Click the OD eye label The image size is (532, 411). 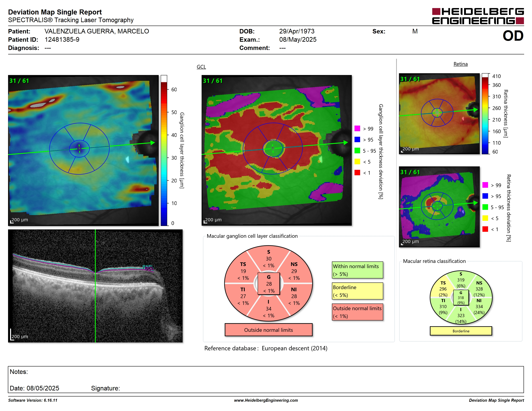point(513,36)
